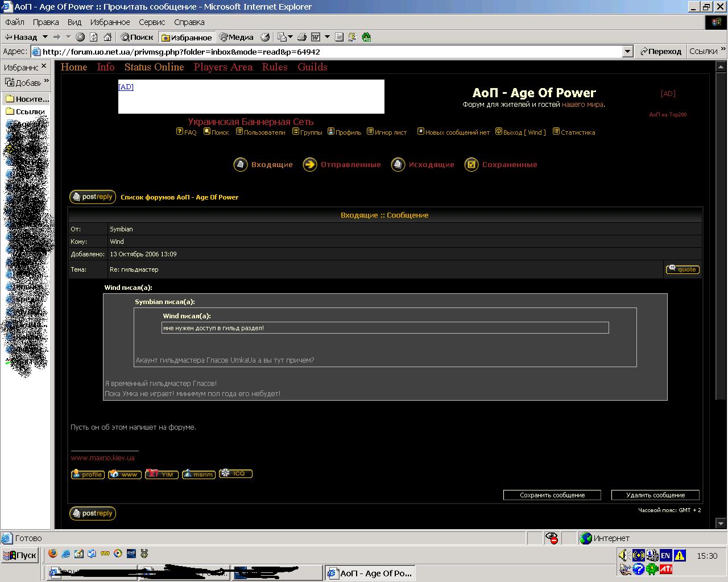Close the Избранное sidebar panel
This screenshot has height=582, width=728.
(x=44, y=66)
